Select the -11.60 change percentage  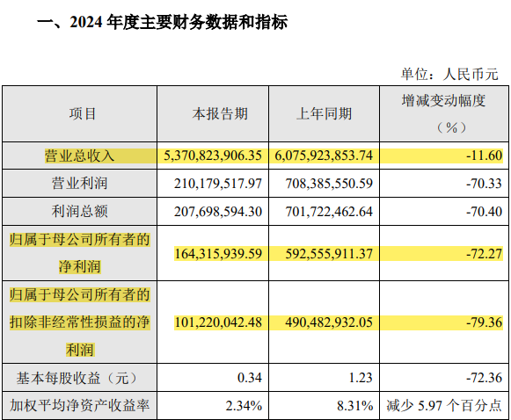click(485, 156)
